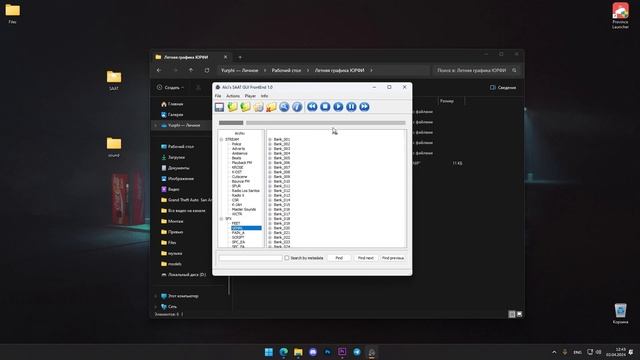Open Загрузки in the Explorer sidebar
This screenshot has width=640, height=360.
pos(173,157)
